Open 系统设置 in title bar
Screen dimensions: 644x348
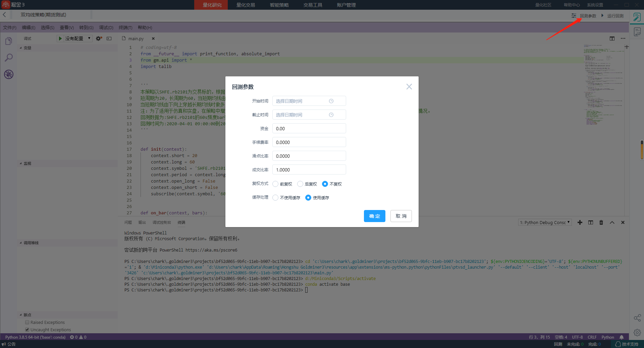click(x=595, y=5)
